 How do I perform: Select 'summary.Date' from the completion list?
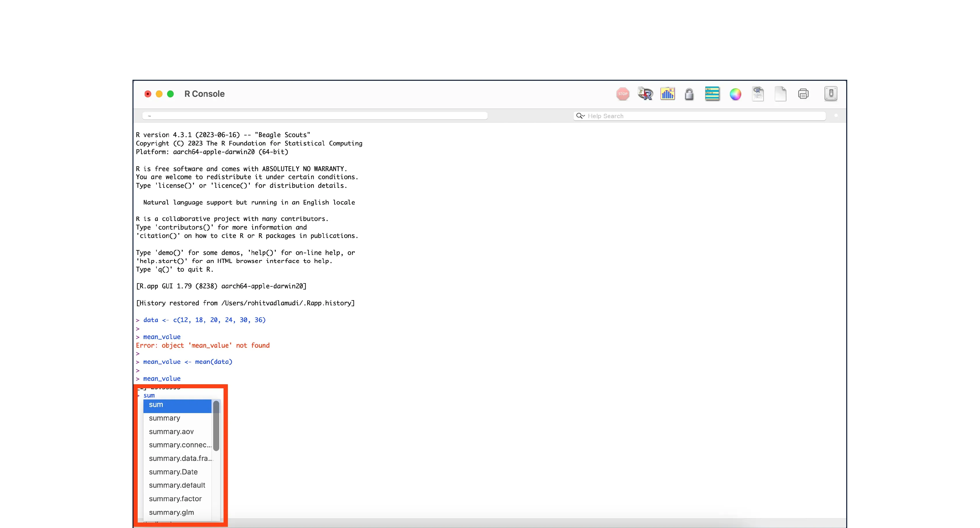coord(177,472)
